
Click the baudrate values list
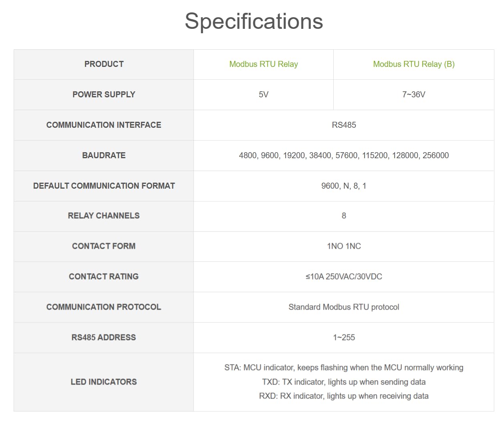tap(344, 155)
